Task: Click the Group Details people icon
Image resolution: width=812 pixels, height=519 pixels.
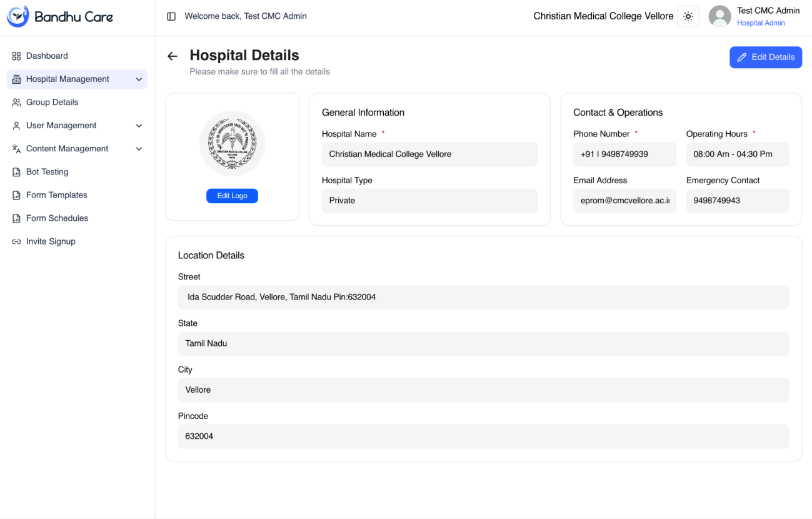Action: pyautogui.click(x=16, y=103)
